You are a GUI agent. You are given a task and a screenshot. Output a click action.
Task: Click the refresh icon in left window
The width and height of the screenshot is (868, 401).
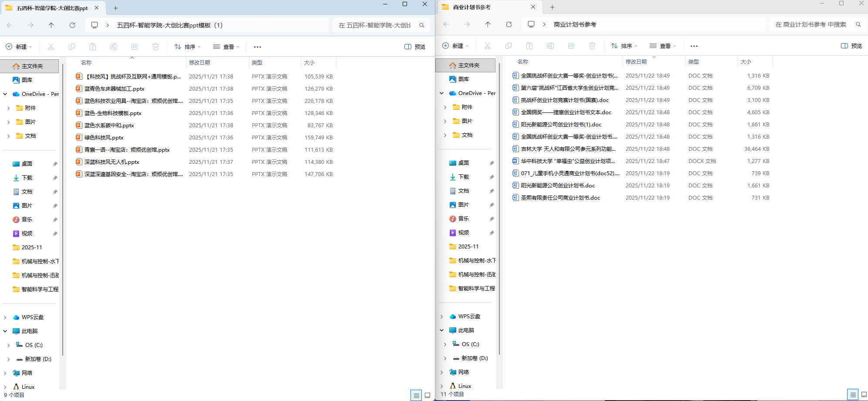[72, 25]
